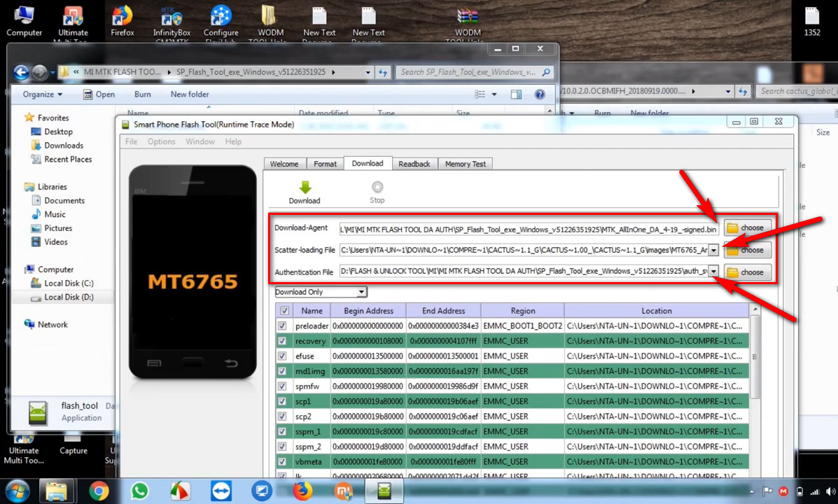
Task: Open Chrome from the taskbar
Action: (99, 491)
